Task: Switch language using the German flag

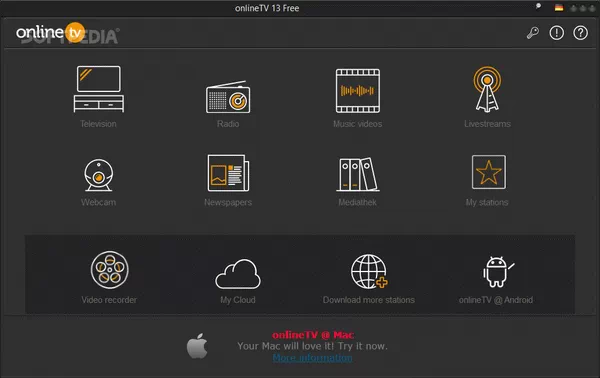Action: pyautogui.click(x=559, y=8)
